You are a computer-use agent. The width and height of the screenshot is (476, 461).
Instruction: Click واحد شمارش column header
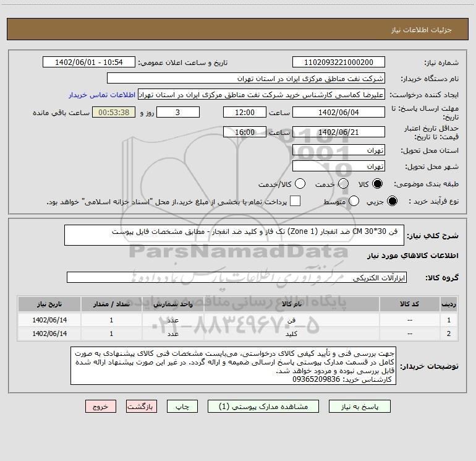coord(172,304)
